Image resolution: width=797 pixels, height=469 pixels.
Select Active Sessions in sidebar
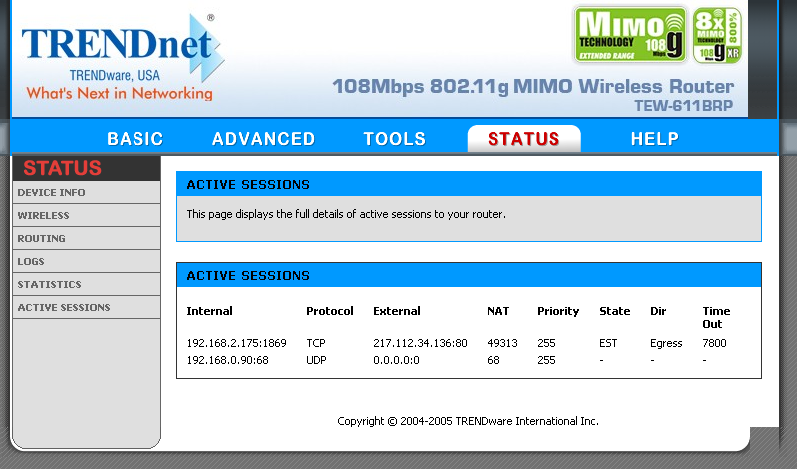(x=64, y=307)
